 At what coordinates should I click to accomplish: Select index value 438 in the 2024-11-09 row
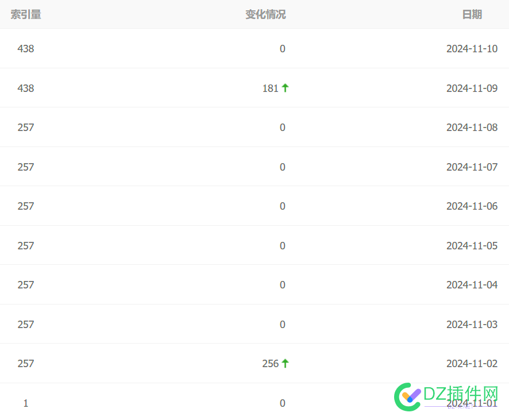26,88
